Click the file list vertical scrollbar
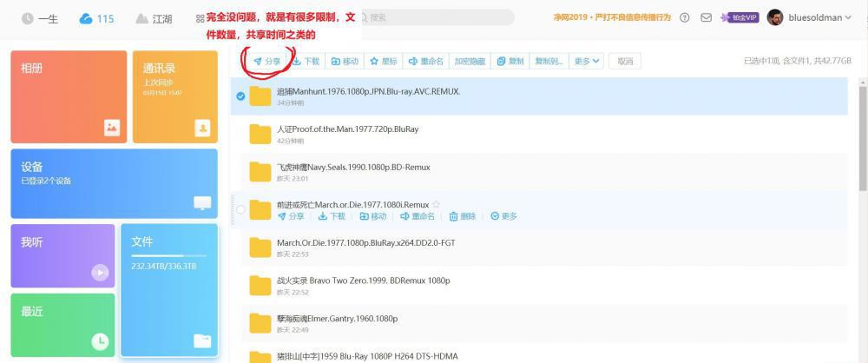The height and width of the screenshot is (363, 868). [863, 139]
